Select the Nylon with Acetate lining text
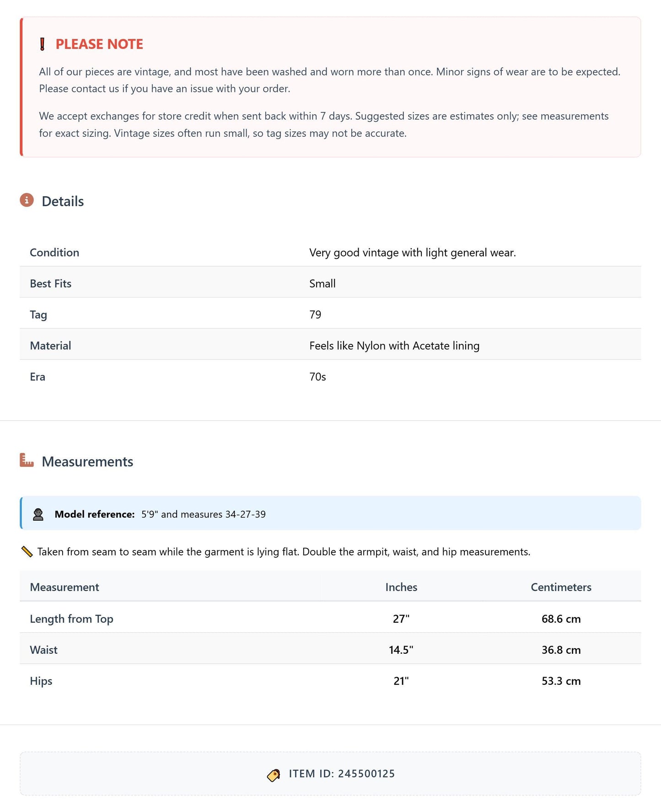This screenshot has width=661, height=812. [418, 346]
